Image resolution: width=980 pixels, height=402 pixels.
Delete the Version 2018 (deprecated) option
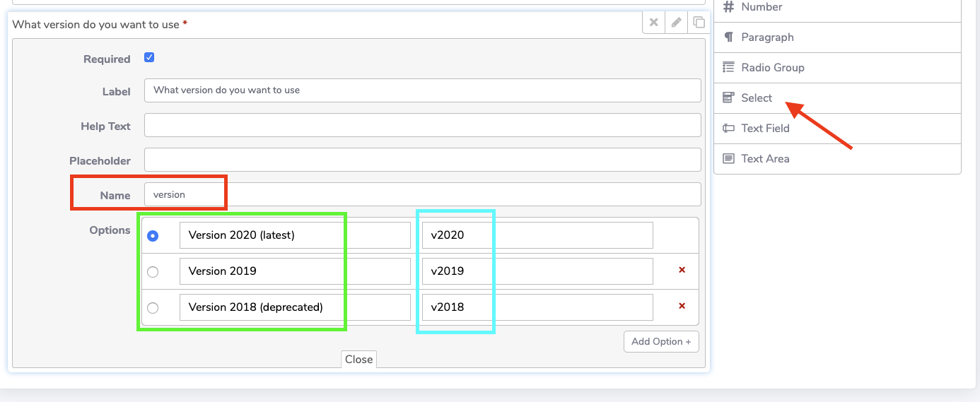pyautogui.click(x=682, y=306)
